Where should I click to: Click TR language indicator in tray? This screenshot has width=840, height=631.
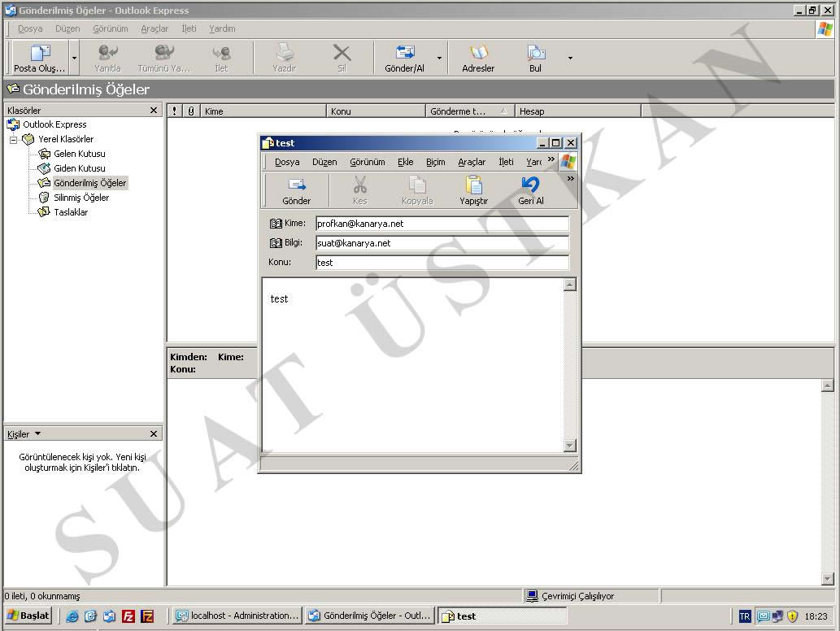pos(745,616)
